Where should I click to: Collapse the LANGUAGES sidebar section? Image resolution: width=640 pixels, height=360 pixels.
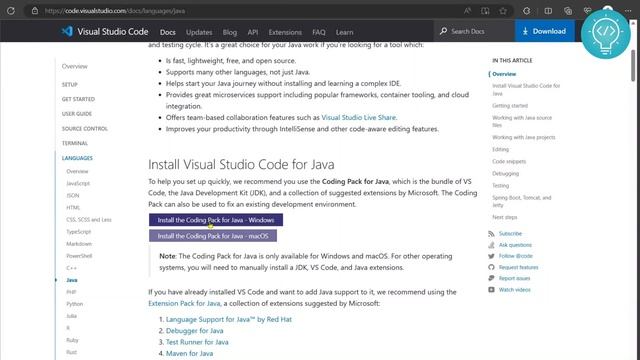pyautogui.click(x=77, y=158)
